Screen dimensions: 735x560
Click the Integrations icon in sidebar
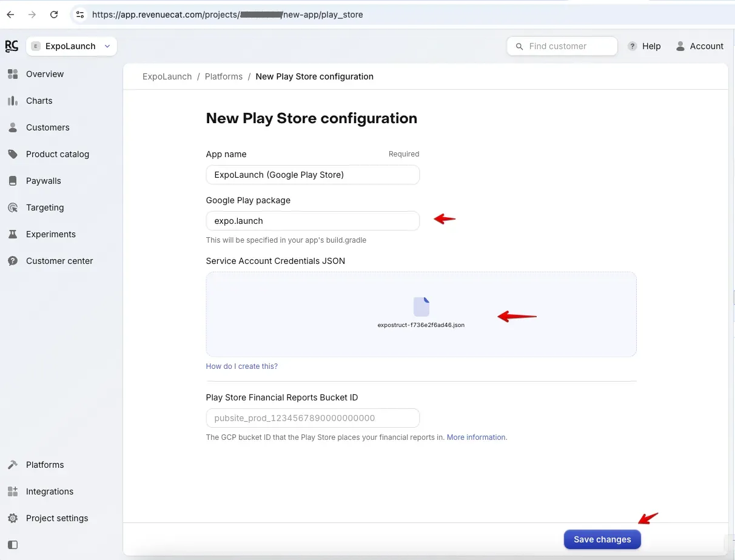13,491
